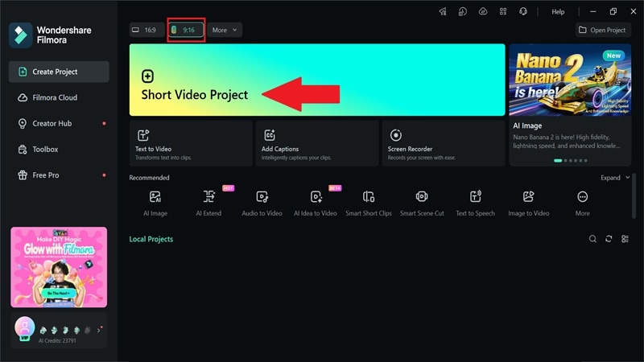Open Filmora Cloud in sidebar
644x362 pixels.
coord(59,97)
